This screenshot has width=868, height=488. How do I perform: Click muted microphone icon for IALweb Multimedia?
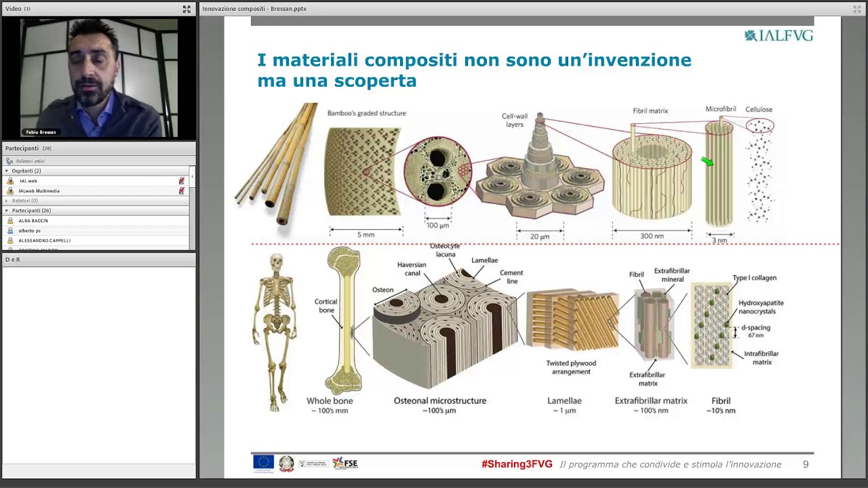pos(181,191)
